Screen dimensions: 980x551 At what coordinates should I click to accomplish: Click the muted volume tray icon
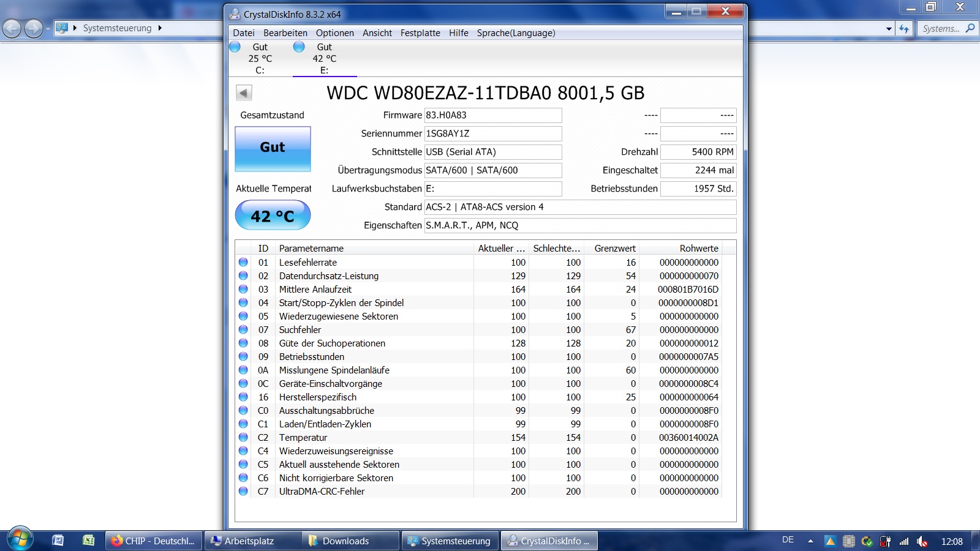pos(922,541)
